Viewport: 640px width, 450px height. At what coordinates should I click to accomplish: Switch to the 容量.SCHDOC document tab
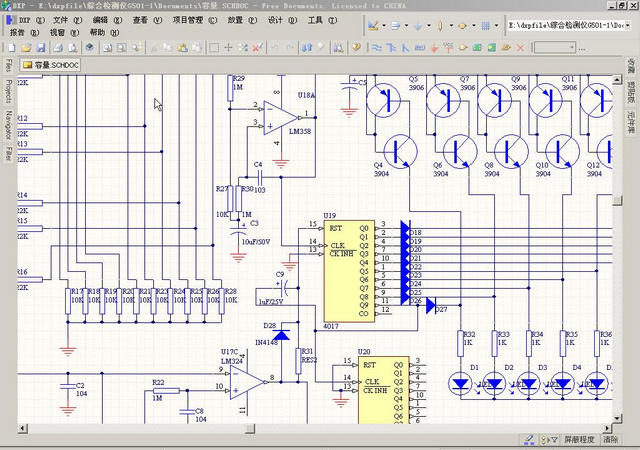(x=50, y=65)
